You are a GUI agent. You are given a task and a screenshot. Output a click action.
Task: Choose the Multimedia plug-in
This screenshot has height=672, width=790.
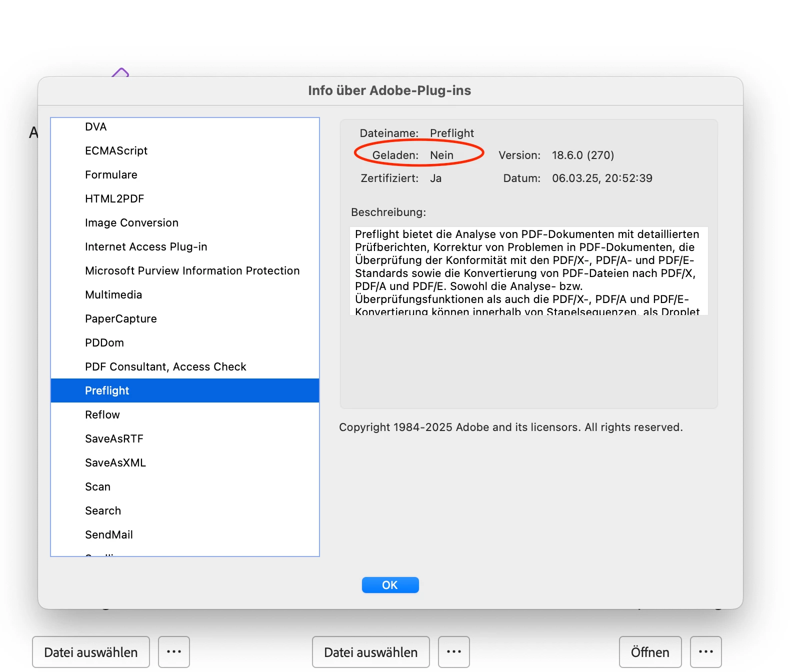coord(184,294)
